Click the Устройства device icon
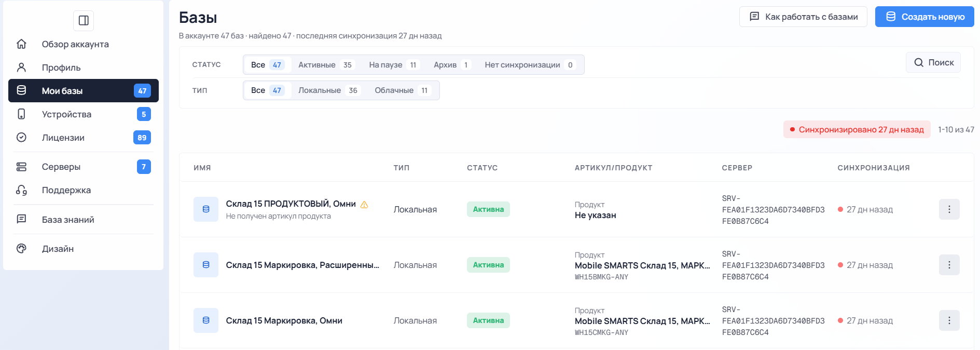 point(21,114)
